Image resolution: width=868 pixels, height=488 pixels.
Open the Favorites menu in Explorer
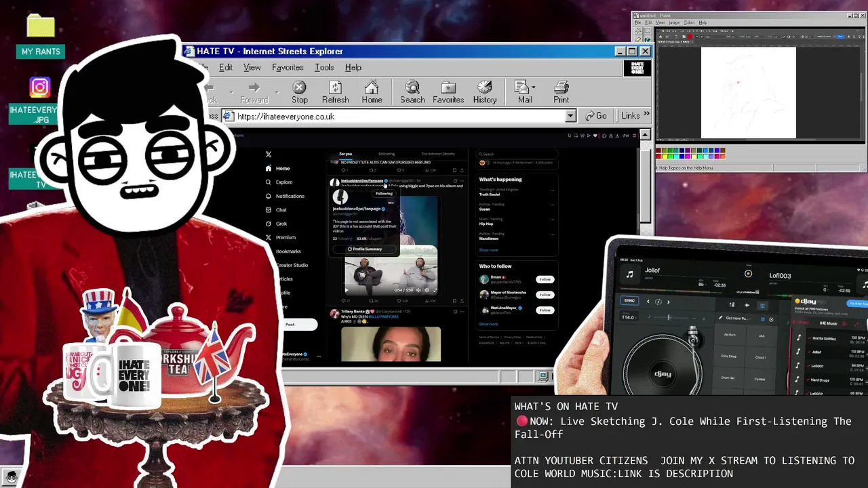[x=288, y=67]
